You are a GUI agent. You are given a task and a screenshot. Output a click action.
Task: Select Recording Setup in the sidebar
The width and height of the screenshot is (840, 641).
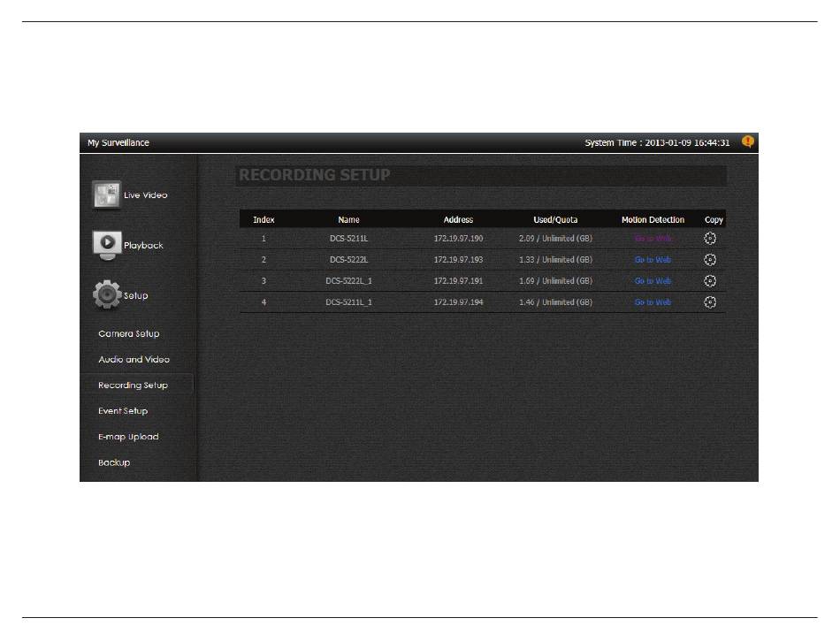[133, 385]
